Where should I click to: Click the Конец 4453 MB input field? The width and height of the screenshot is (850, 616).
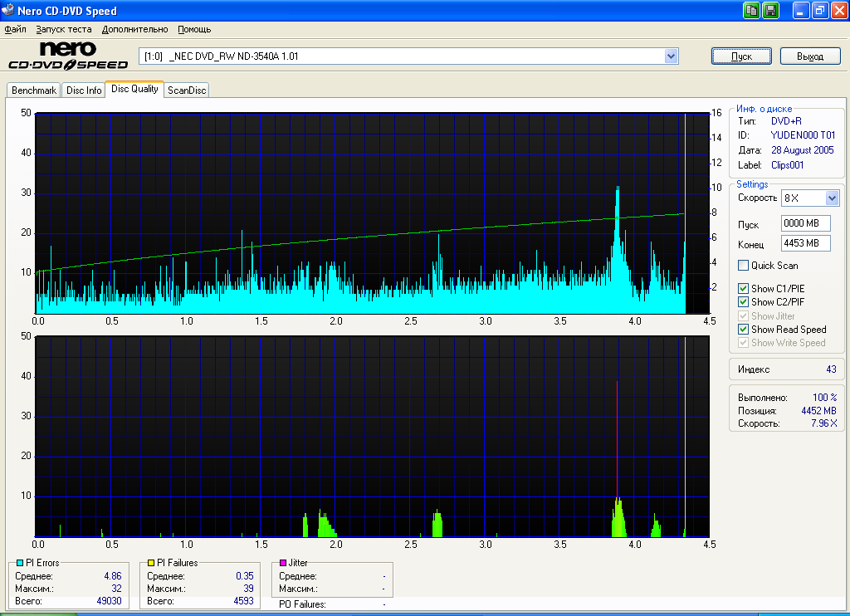[x=805, y=243]
